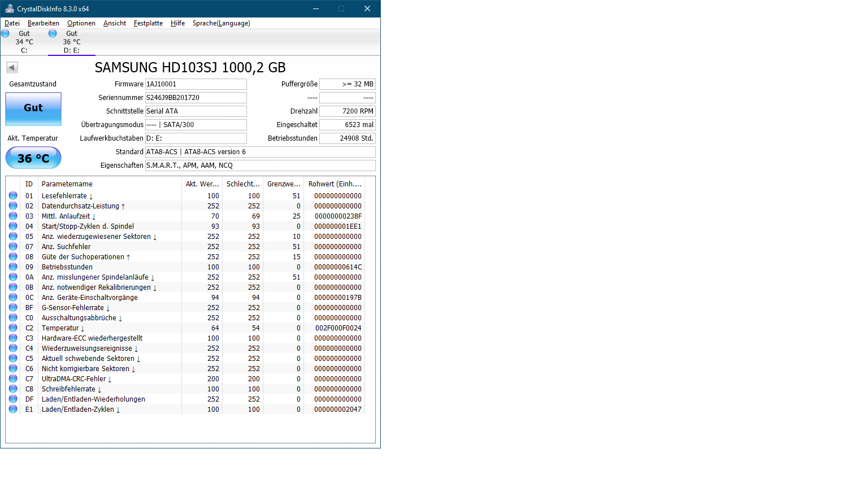Click status orb for Betriebsstunden row
Screen dimensions: 868x488
[x=13, y=267]
